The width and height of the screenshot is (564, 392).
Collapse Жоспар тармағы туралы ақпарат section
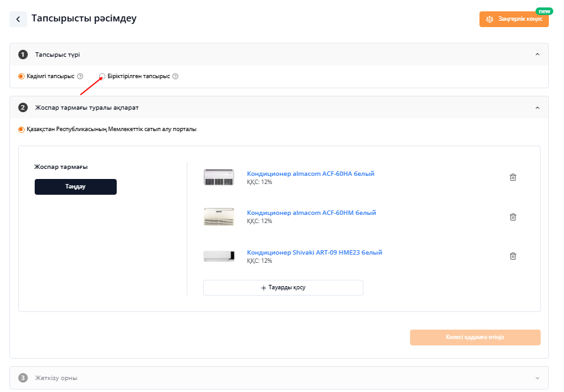[x=538, y=107]
